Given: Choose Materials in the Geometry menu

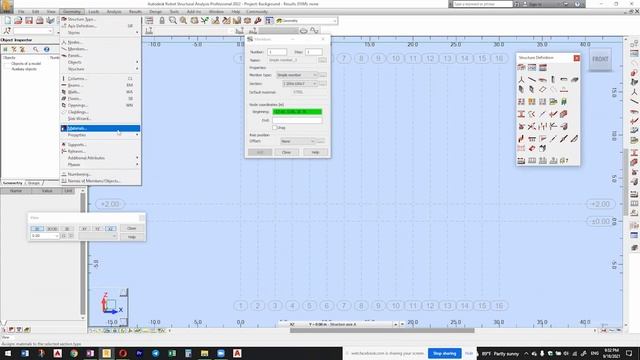Looking at the screenshot, I should pyautogui.click(x=100, y=128).
